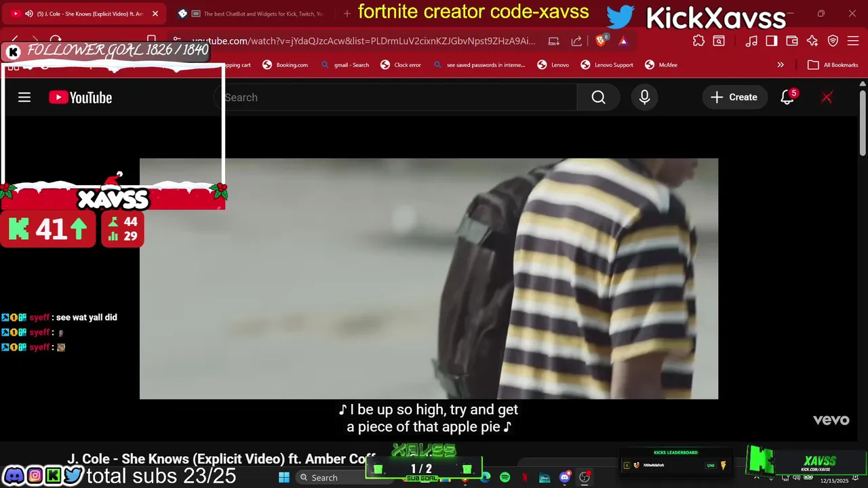Image resolution: width=868 pixels, height=488 pixels.
Task: Open a new browser tab with plus
Action: point(347,14)
